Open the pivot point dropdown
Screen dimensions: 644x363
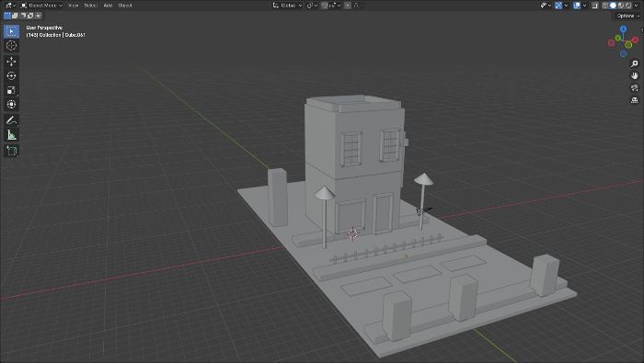pos(312,6)
